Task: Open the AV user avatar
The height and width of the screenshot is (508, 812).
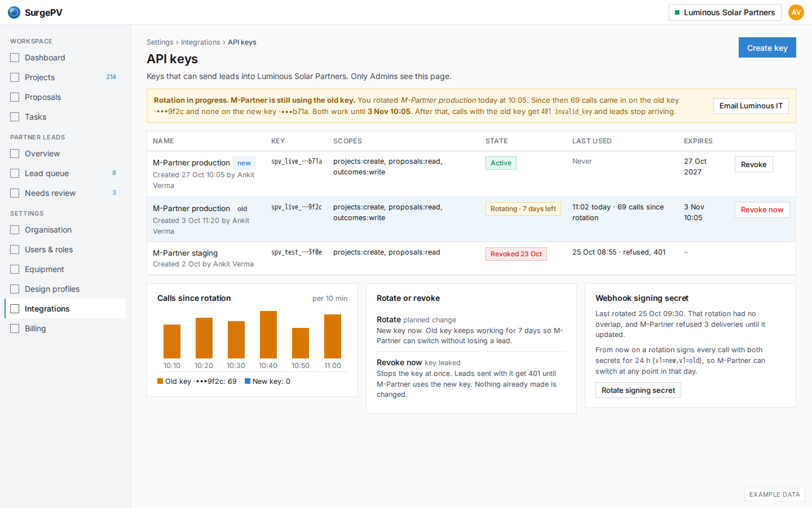Action: [796, 12]
